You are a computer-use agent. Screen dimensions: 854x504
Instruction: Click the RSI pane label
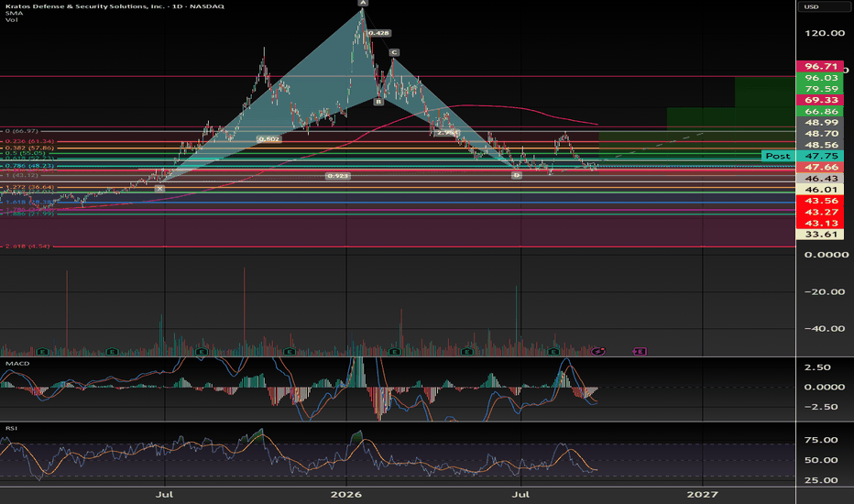pos(11,428)
